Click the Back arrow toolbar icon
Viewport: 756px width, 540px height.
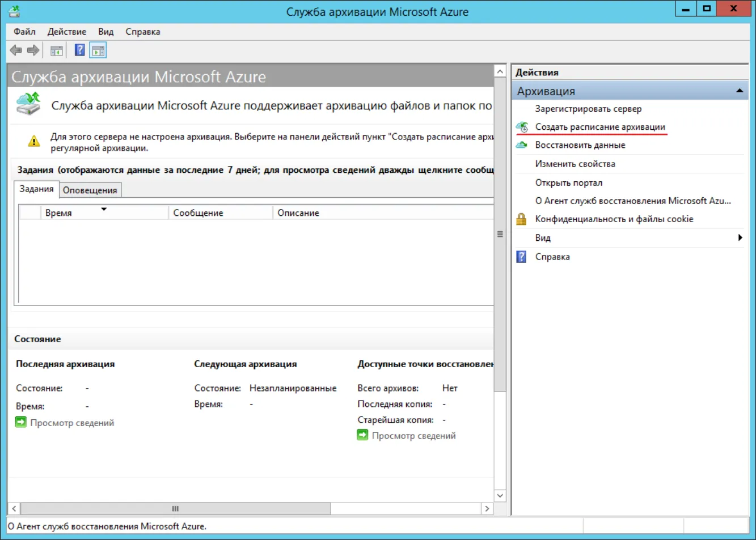pos(16,50)
